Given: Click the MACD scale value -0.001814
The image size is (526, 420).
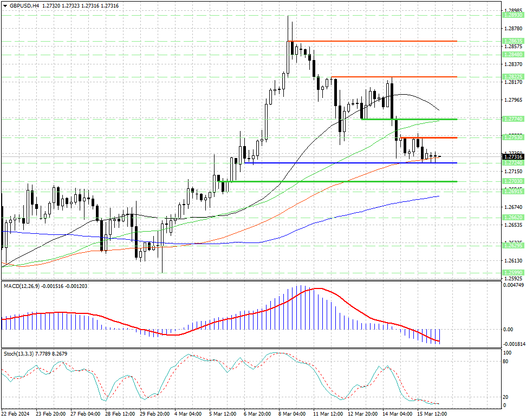Looking at the screenshot, I should click(514, 344).
